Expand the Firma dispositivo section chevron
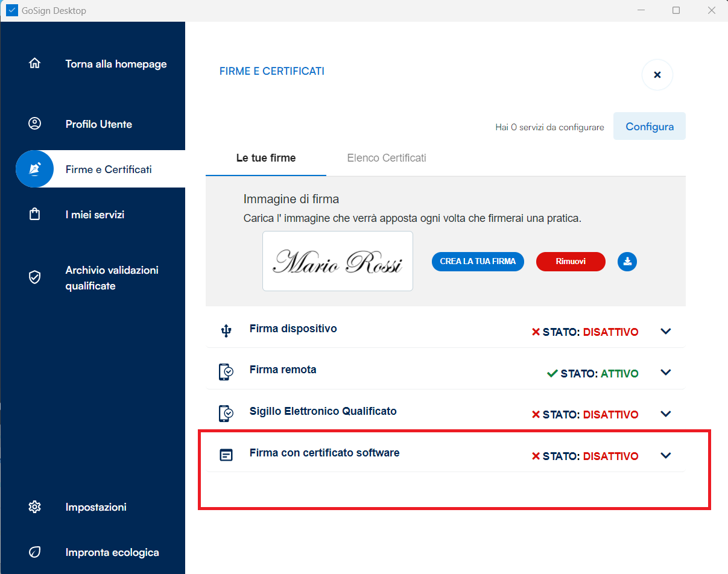Screen dimensions: 728x574 [x=666, y=332]
